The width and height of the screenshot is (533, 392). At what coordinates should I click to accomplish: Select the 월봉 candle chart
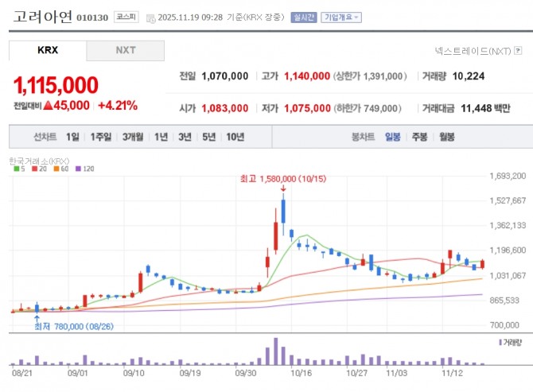446,137
